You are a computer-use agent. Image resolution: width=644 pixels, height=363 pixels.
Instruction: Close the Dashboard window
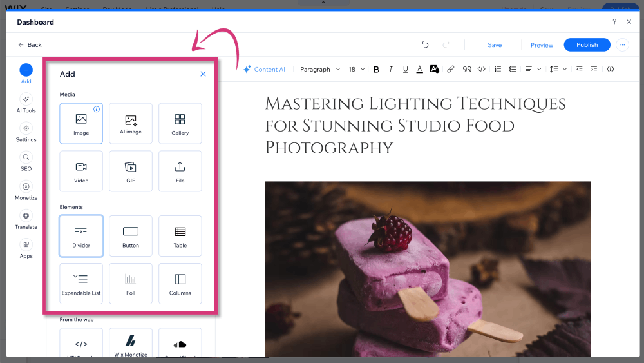(x=629, y=22)
